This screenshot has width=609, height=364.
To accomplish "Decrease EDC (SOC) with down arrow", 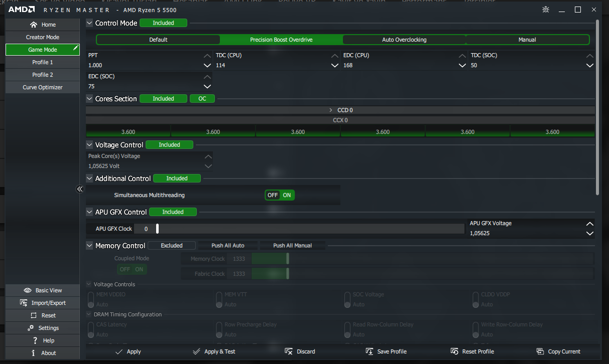I will click(x=207, y=87).
